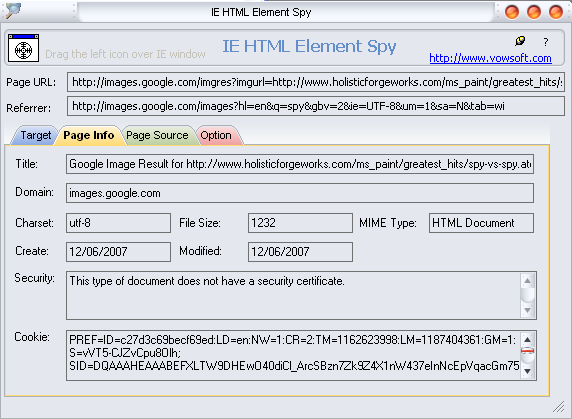Click the Security box scroll down arrow
Screen dimensions: 572x419
(x=527, y=311)
